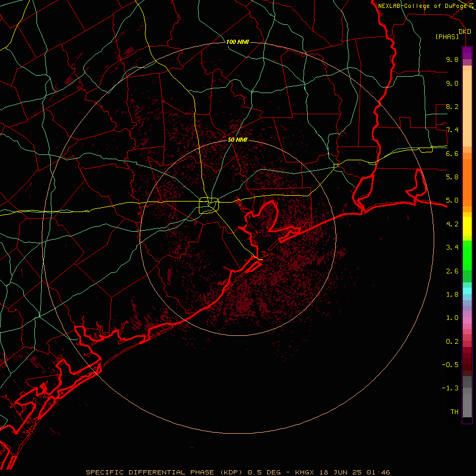The width and height of the screenshot is (476, 476).
Task: Click the 2.6 value on the color scale
Action: coord(452,271)
